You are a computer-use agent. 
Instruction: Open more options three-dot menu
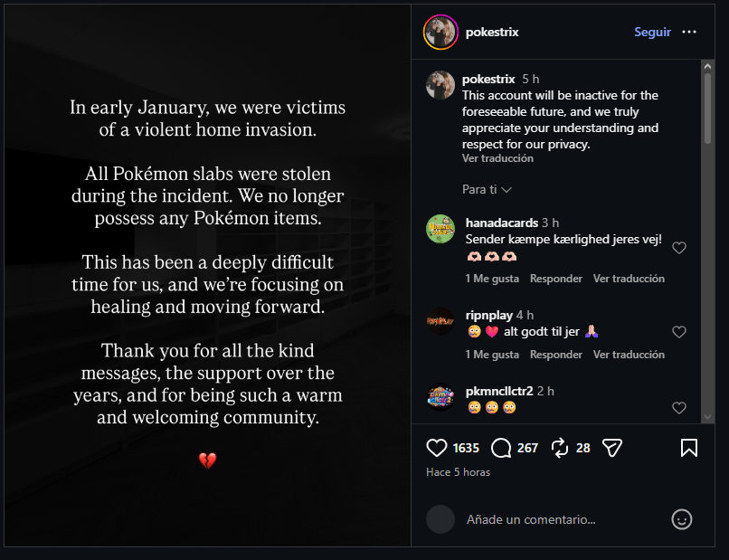689,32
